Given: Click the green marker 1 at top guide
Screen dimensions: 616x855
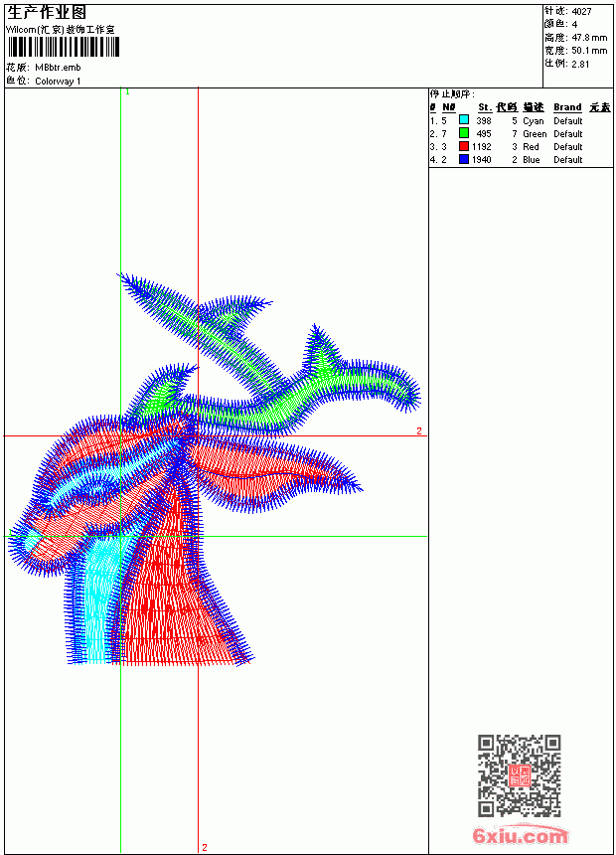Looking at the screenshot, I should tap(127, 92).
